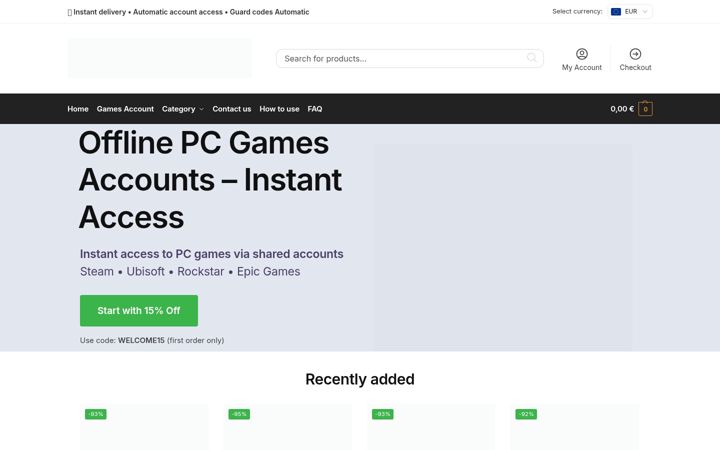Focus the Search for products field
The image size is (720, 450).
pyautogui.click(x=410, y=58)
